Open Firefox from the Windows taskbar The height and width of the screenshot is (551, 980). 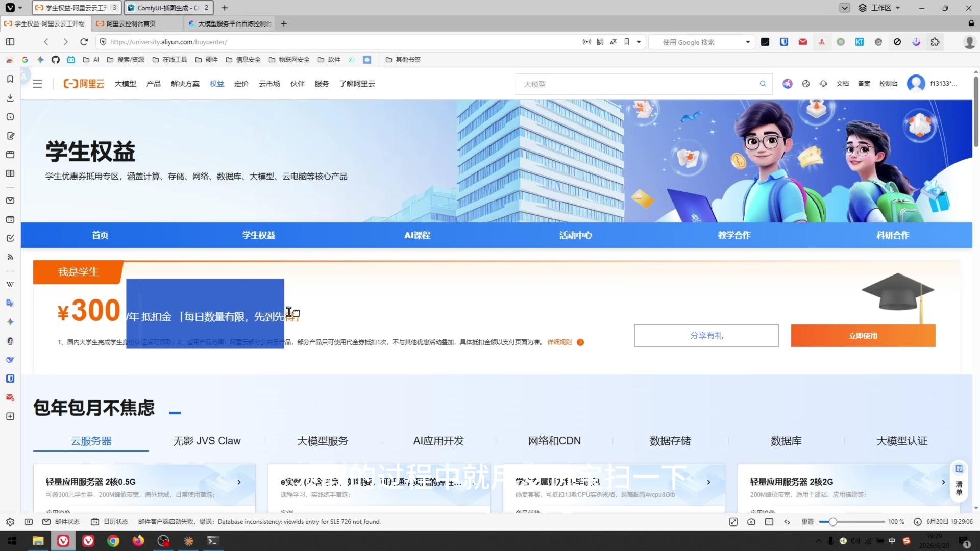(x=138, y=541)
